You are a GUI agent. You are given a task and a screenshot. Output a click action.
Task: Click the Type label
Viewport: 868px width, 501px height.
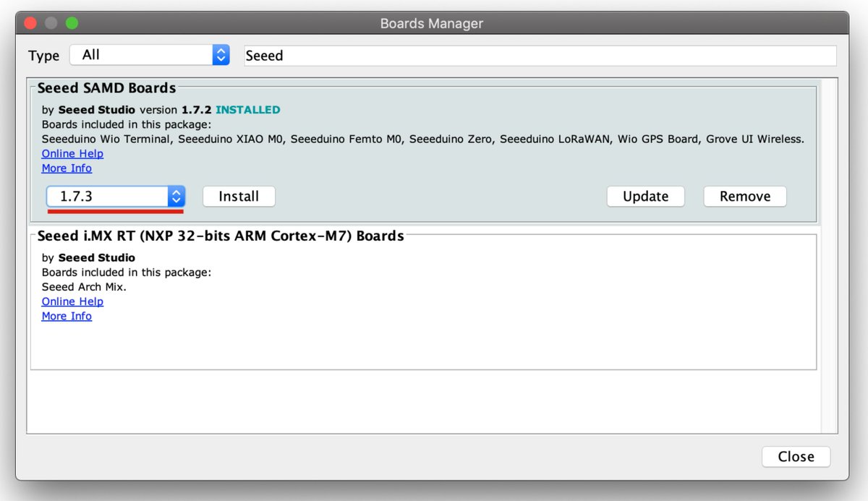point(43,56)
